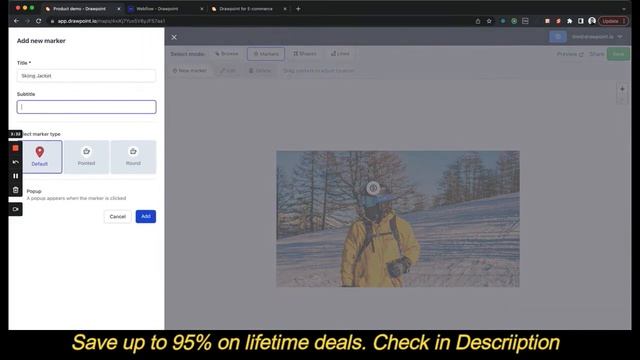Image resolution: width=640 pixels, height=360 pixels.
Task: Click the share icon in address bar
Action: [478, 21]
